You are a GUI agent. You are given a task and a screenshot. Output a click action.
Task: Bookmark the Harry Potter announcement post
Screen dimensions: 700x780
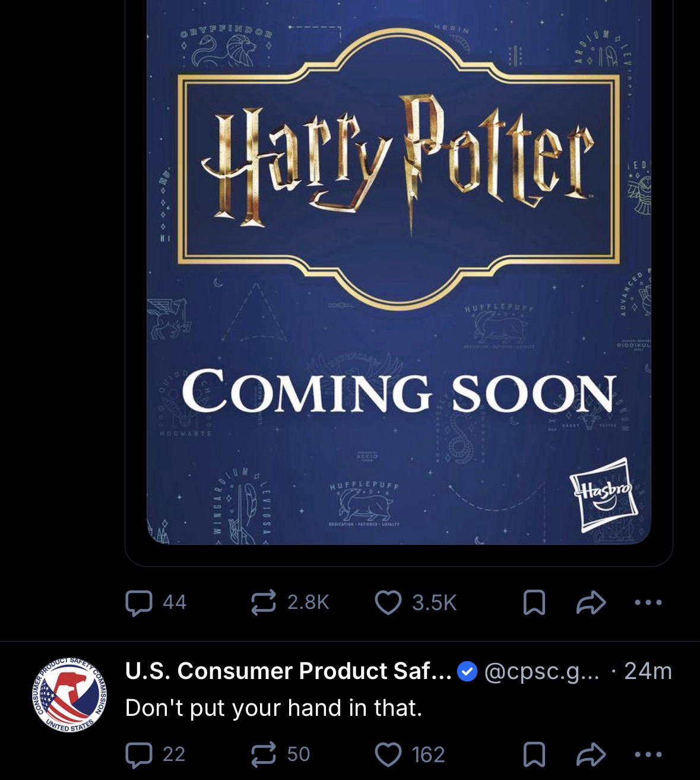click(533, 603)
